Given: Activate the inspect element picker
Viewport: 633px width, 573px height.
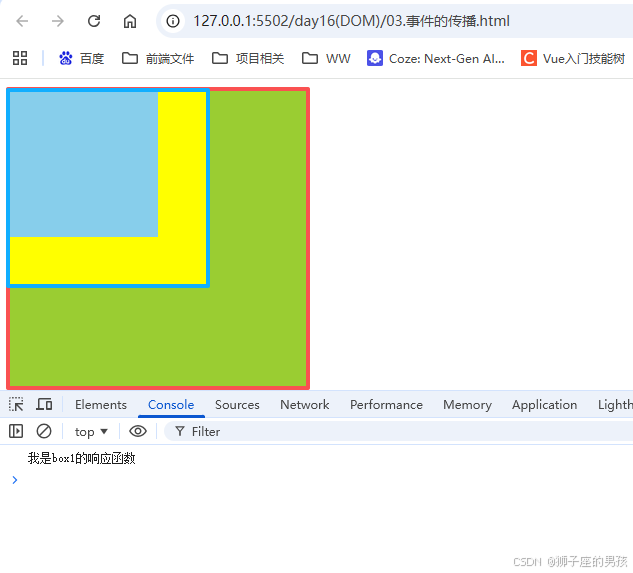Looking at the screenshot, I should [x=16, y=404].
